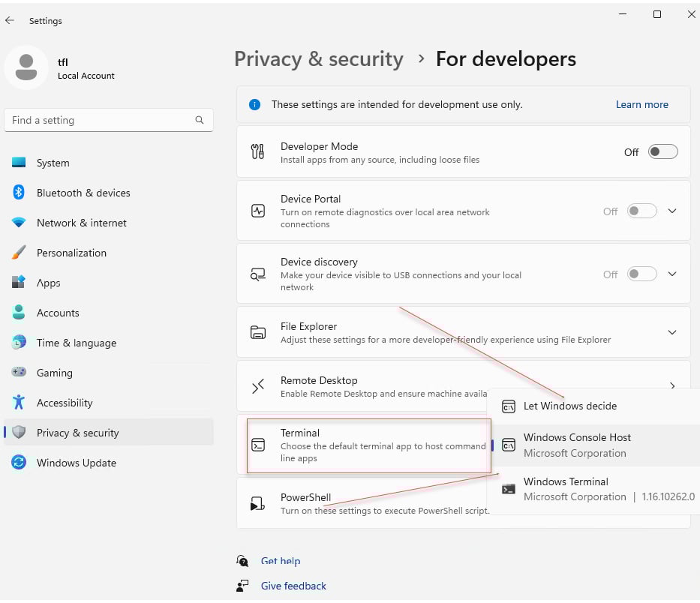This screenshot has height=603, width=700.
Task: Click the tfl user avatar picture
Action: (x=26, y=67)
